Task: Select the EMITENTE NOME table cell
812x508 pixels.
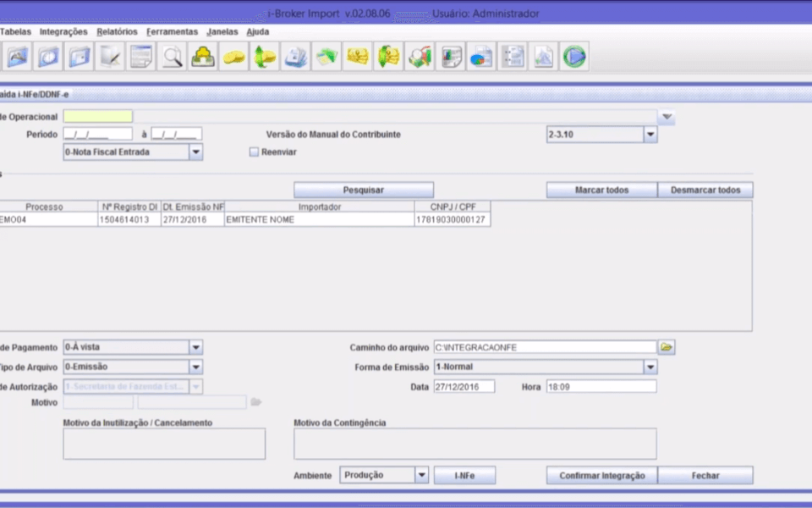Action: (320, 219)
